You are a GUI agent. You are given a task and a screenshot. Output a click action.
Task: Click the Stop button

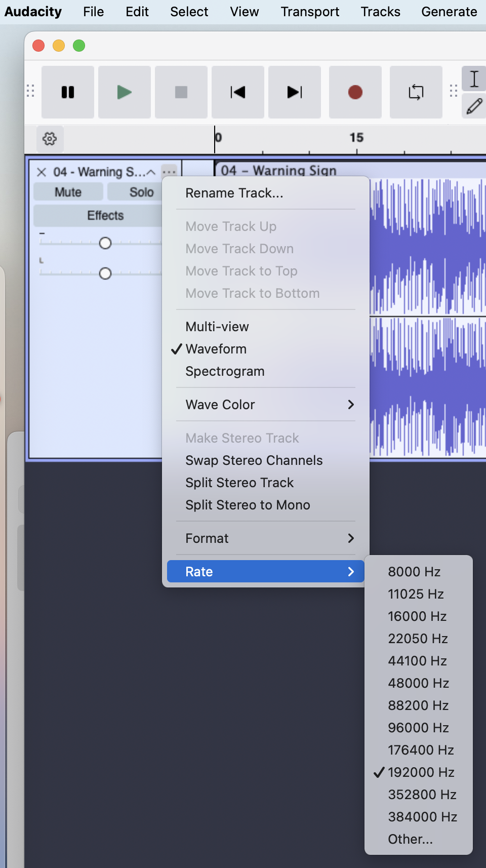click(x=181, y=92)
